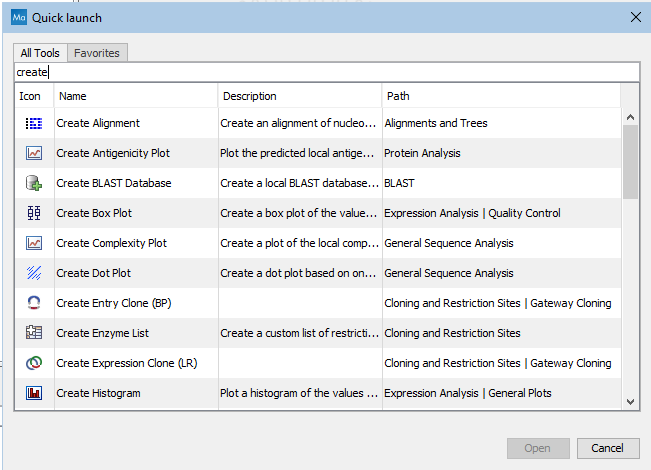Screen dimensions: 651x470
Task: Click the scrollbar down arrow in tool list
Action: coord(630,400)
